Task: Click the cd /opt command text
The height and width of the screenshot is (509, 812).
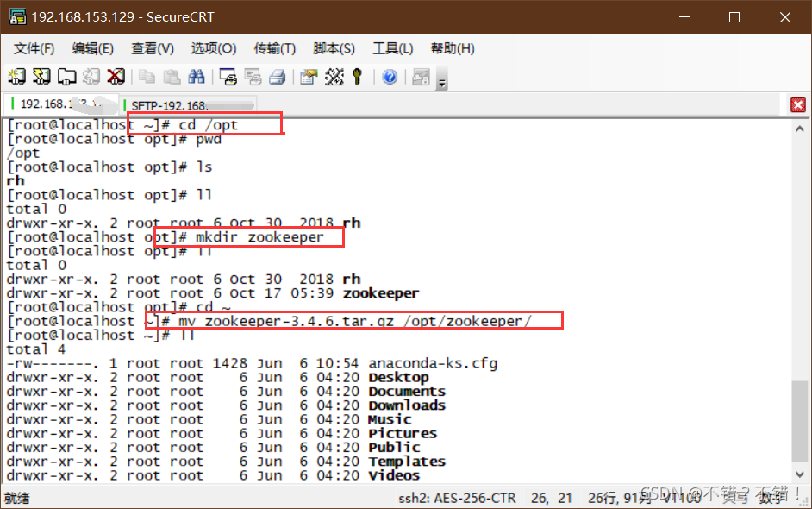Action: point(209,125)
